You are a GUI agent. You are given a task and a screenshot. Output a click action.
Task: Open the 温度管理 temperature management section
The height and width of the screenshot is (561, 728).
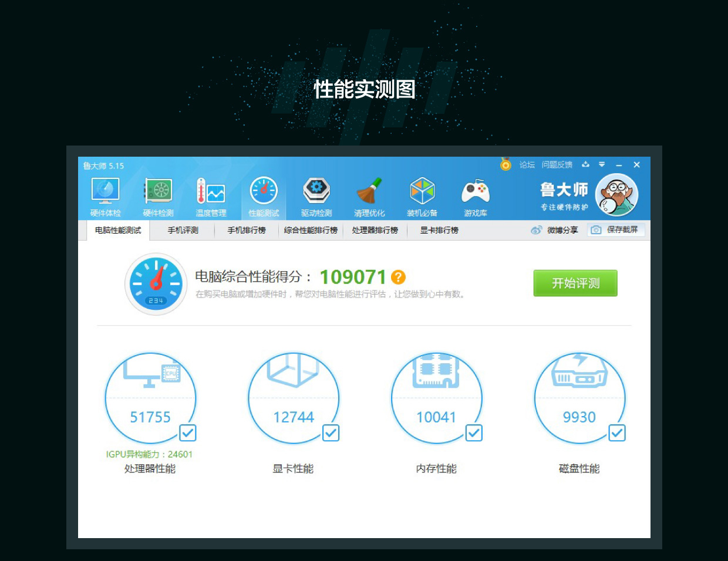[x=211, y=197]
